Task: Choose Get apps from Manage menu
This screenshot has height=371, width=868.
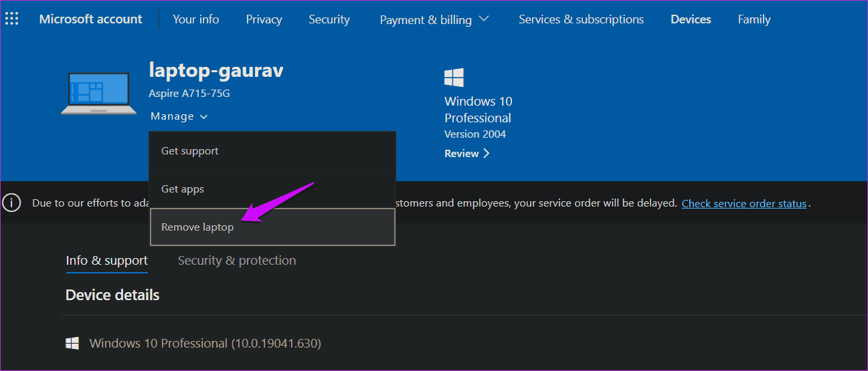Action: (272, 189)
